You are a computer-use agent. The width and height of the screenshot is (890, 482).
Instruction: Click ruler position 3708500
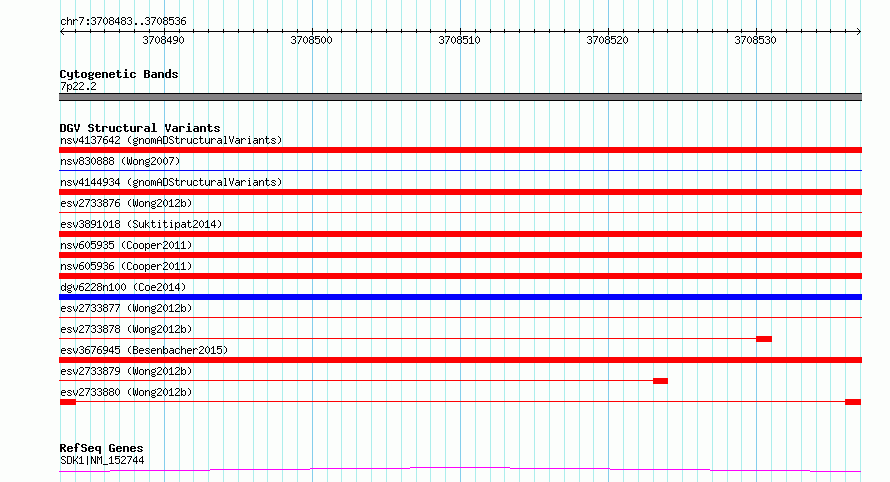pyautogui.click(x=311, y=40)
